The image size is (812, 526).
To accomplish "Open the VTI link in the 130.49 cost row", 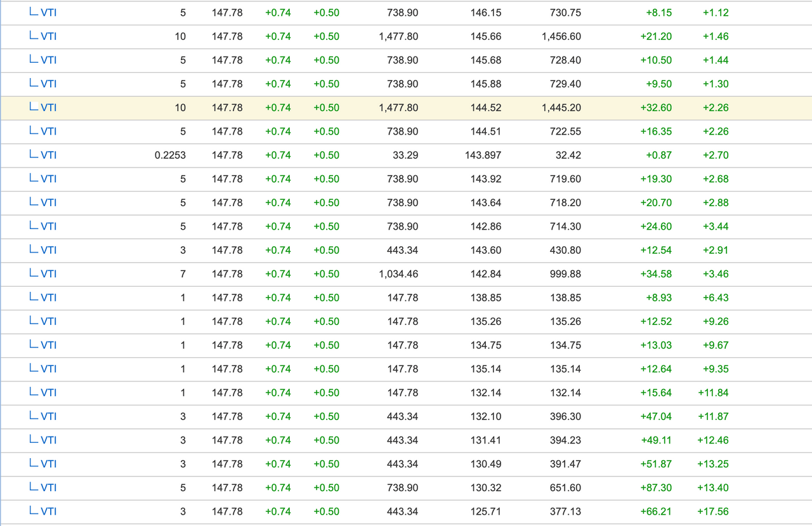I will coord(48,464).
